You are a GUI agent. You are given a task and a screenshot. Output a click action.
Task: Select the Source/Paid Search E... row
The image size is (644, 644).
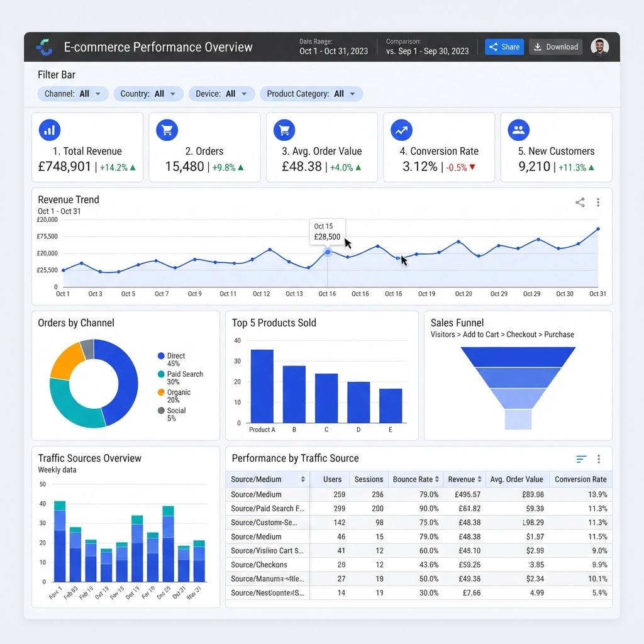pyautogui.click(x=418, y=508)
